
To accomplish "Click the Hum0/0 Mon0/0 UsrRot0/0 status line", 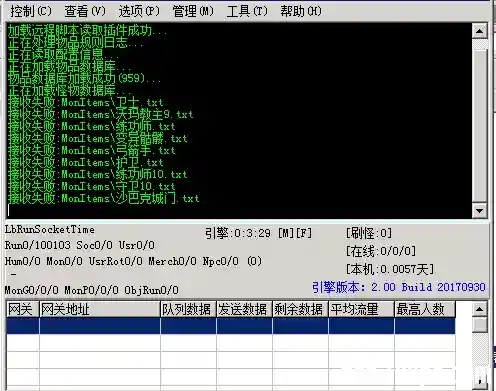I will (x=133, y=261).
